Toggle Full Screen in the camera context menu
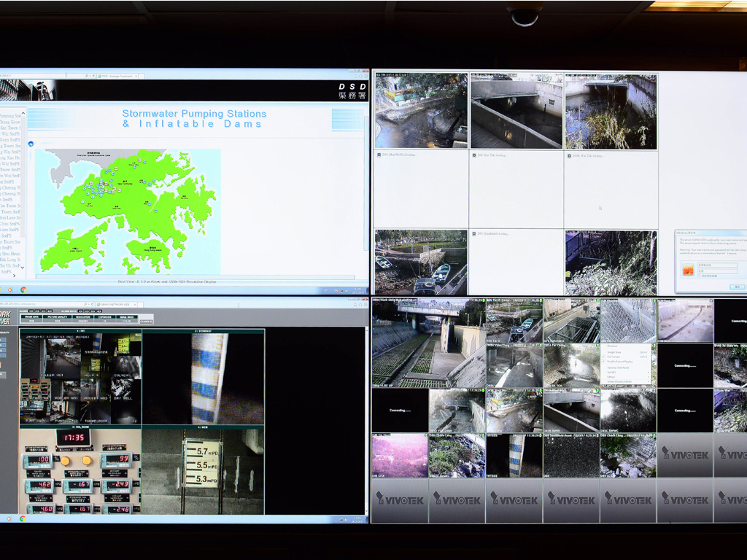 [x=625, y=357]
